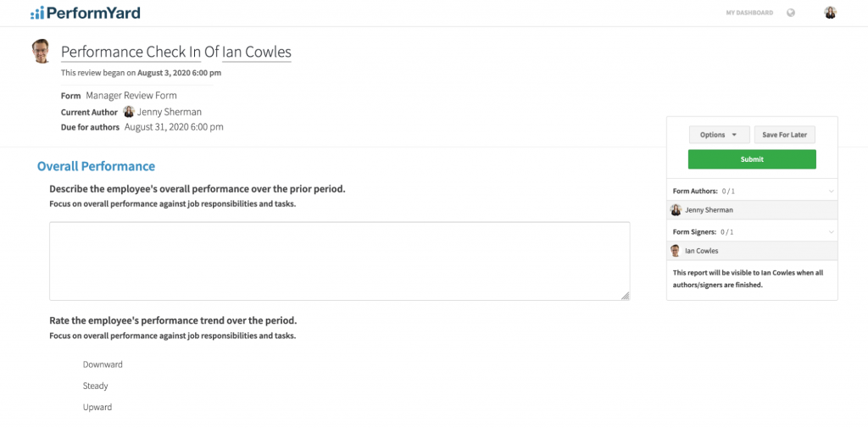Select the Upward performance trend
868x428 pixels.
(x=97, y=407)
